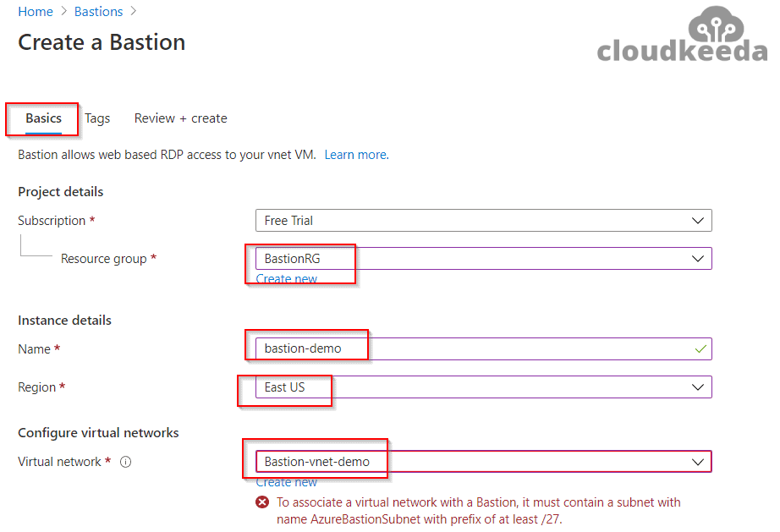Open the Subscription dropdown
Screen dimensions: 780x532
(697, 221)
